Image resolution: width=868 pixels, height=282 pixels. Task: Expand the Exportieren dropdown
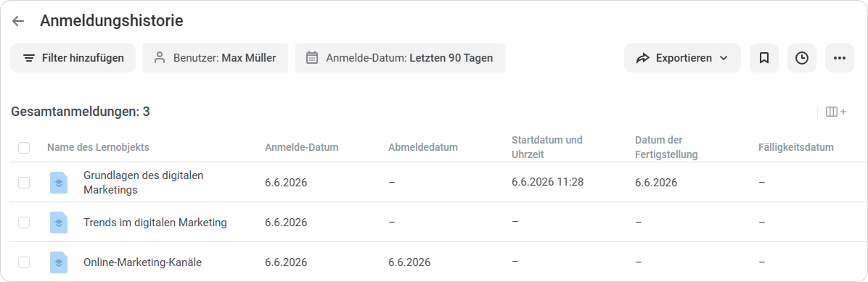click(x=682, y=58)
